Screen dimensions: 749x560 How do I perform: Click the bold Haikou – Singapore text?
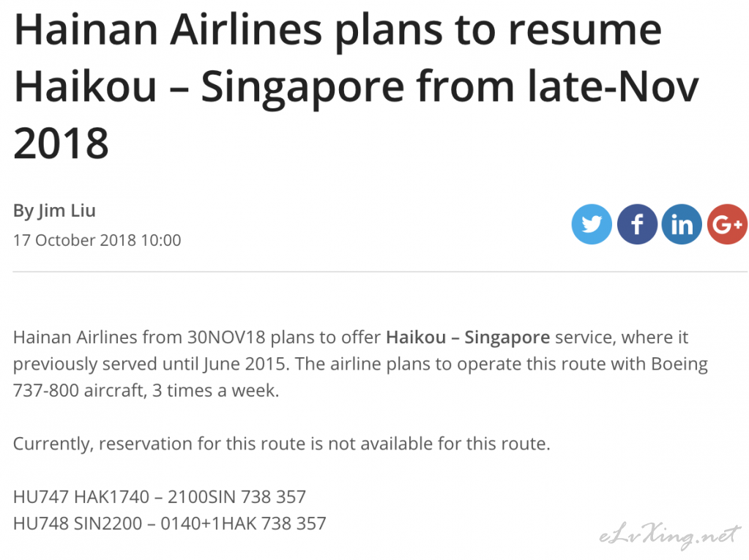(x=468, y=337)
